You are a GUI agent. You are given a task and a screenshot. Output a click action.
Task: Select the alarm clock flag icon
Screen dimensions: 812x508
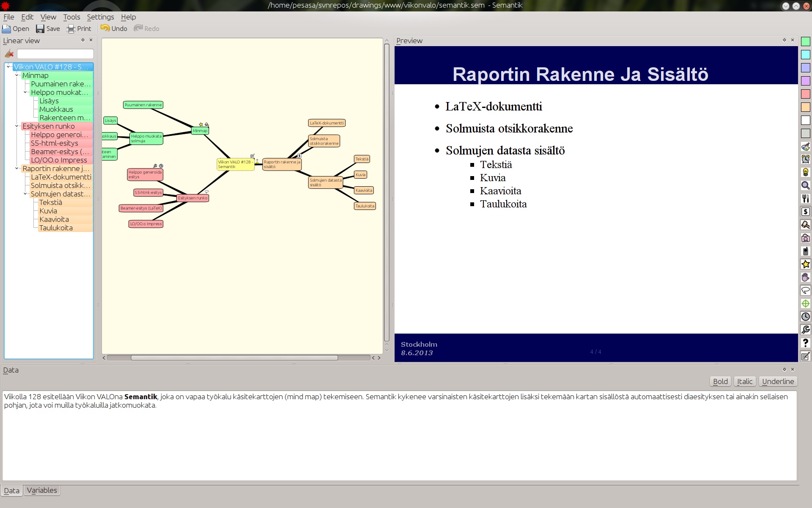tap(805, 159)
